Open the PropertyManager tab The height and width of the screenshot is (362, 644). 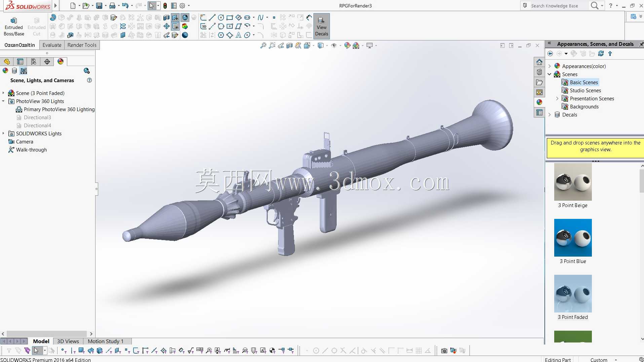[20, 62]
